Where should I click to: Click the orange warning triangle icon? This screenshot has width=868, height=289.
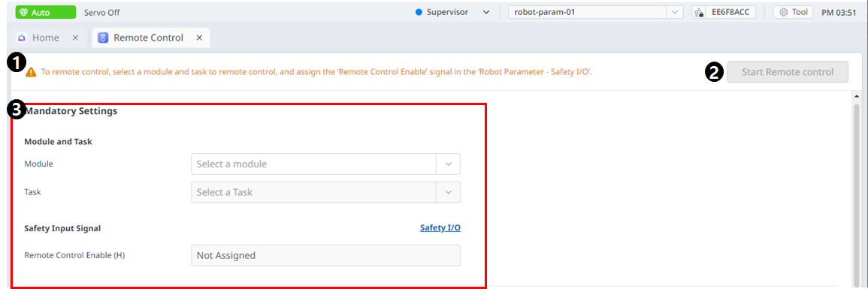coord(31,72)
